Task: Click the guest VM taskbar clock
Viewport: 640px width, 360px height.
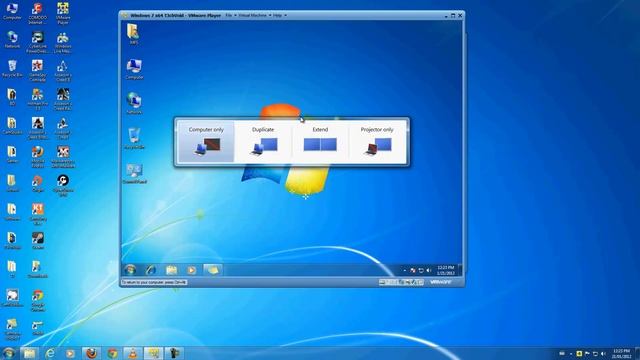Action: [x=445, y=270]
